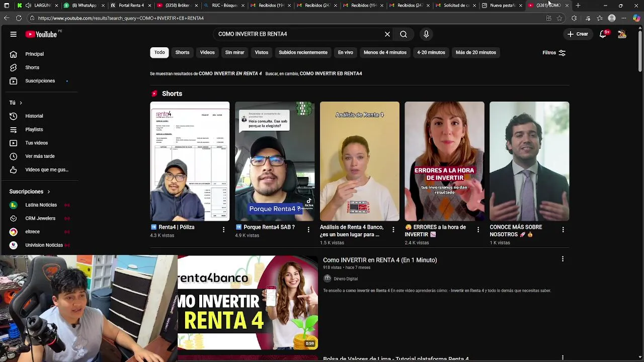This screenshot has height=362, width=644.
Task: Switch to the RUC - Búsqueda tab
Action: (223, 6)
